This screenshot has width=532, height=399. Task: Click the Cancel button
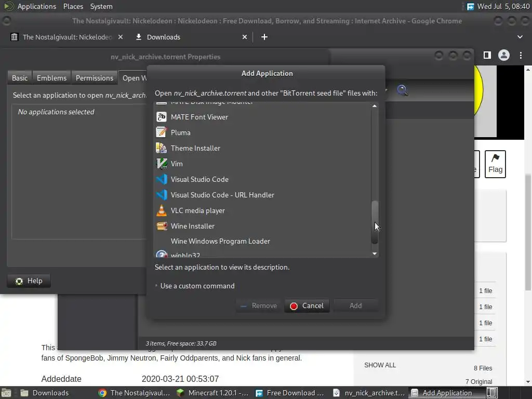(307, 305)
